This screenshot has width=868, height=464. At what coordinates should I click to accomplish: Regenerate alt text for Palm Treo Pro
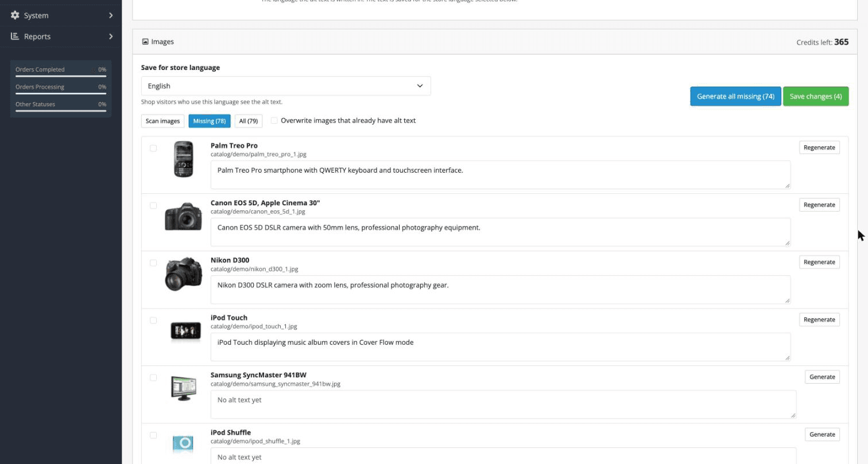(x=819, y=147)
